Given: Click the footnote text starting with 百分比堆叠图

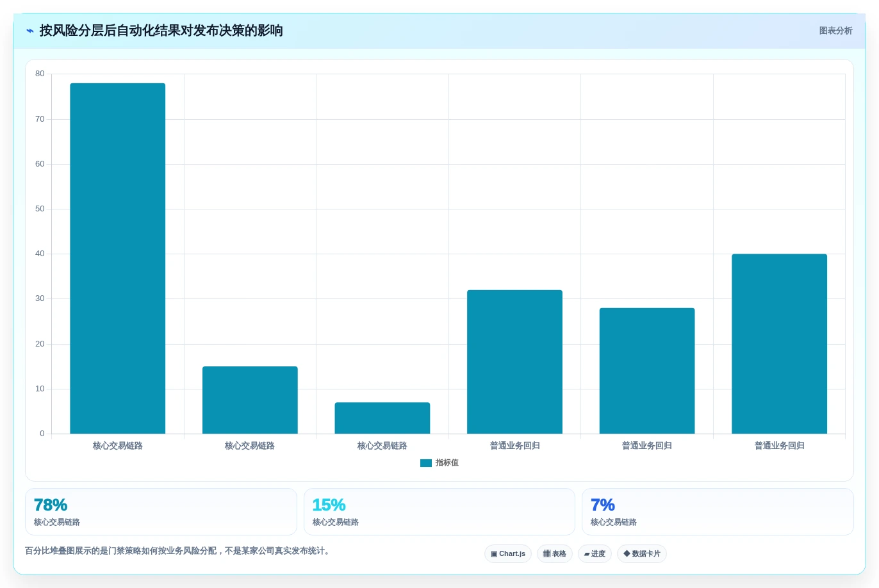Looking at the screenshot, I should coord(179,551).
